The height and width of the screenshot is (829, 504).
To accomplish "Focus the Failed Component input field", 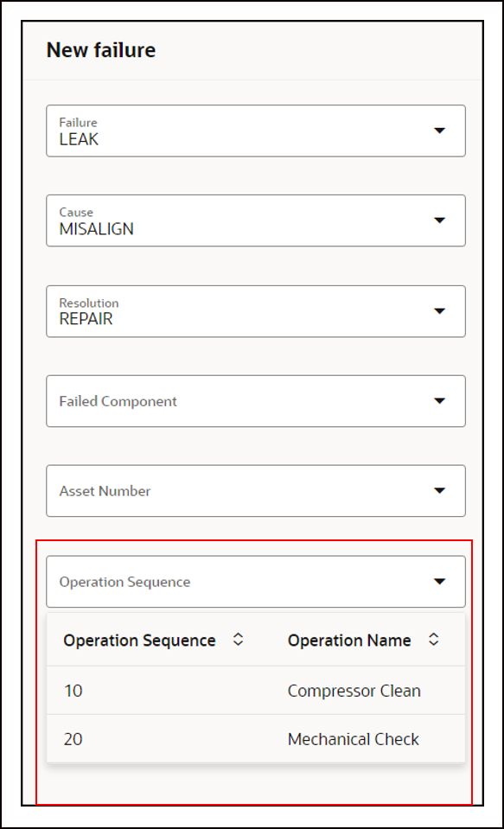I will click(256, 401).
